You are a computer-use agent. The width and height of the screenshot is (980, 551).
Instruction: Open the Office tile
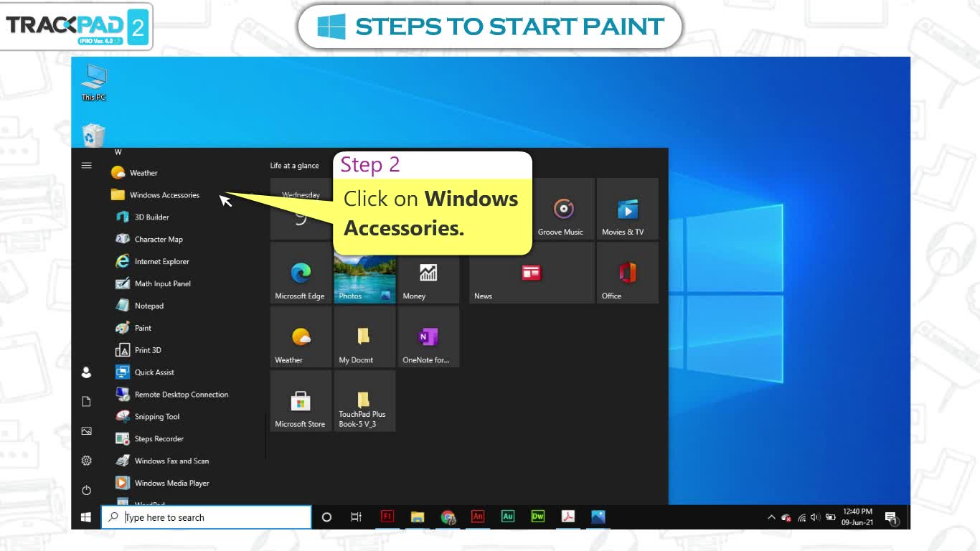click(628, 273)
